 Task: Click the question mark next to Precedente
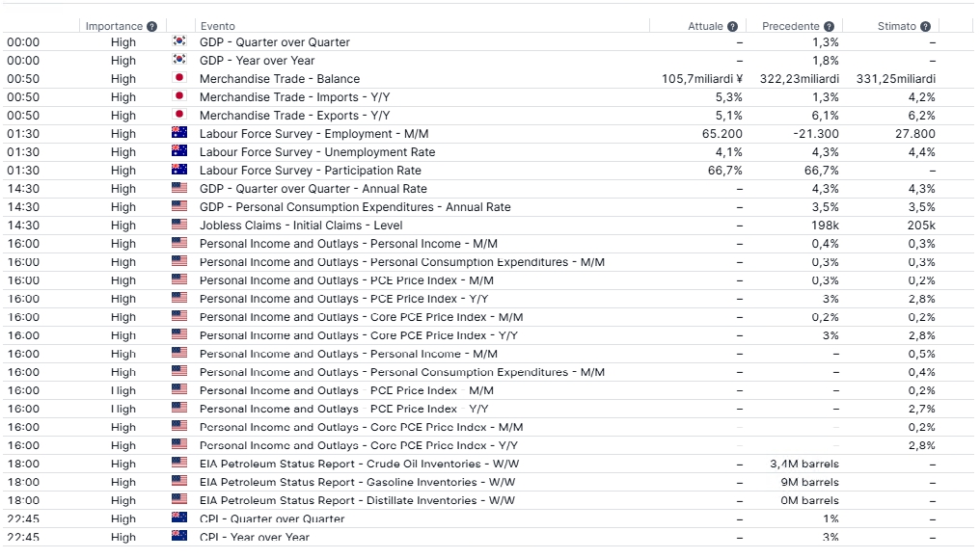829,27
